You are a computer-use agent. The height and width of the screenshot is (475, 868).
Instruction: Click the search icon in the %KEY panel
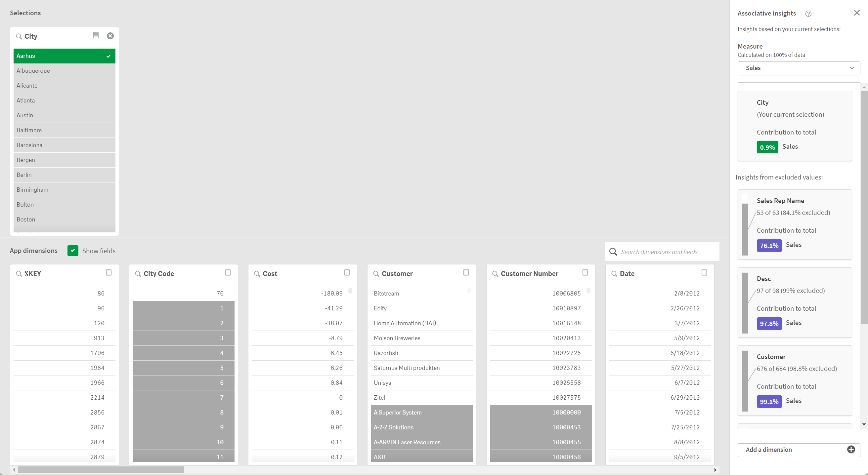19,273
